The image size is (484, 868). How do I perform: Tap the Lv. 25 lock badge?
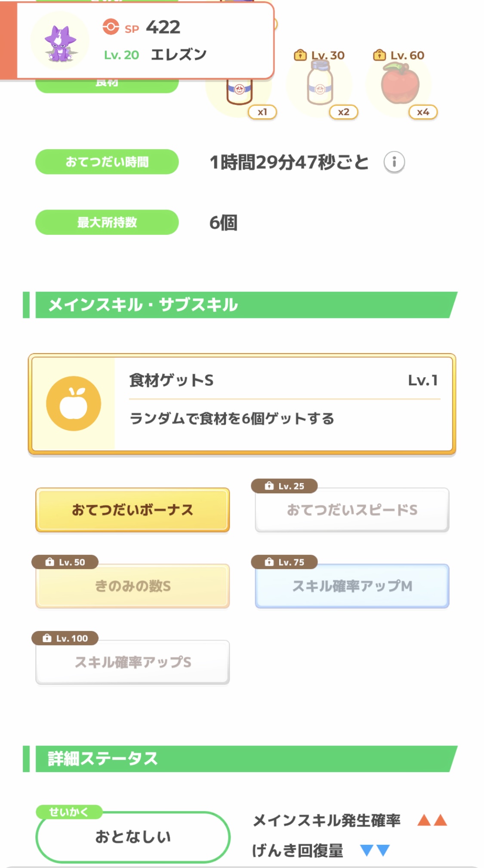coord(284,486)
